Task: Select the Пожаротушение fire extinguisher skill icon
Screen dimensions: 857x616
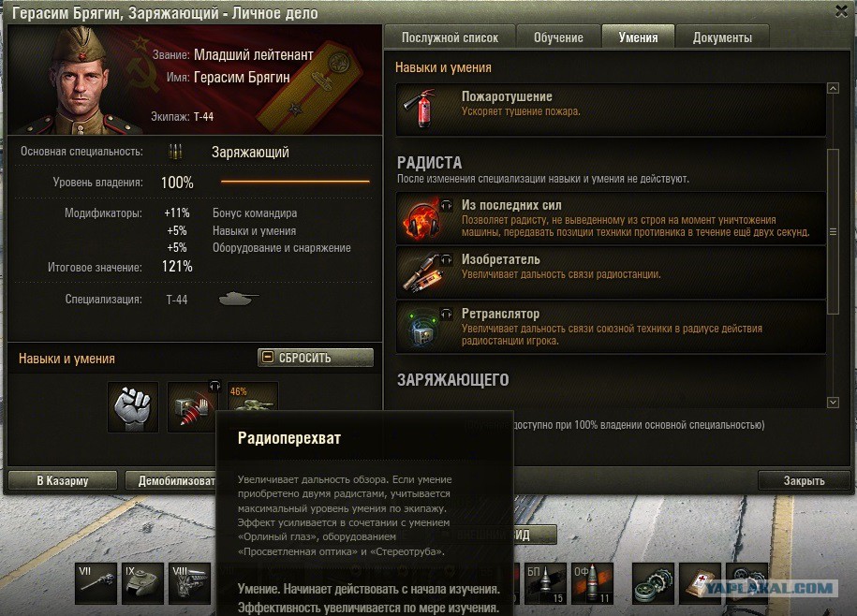Action: point(421,109)
